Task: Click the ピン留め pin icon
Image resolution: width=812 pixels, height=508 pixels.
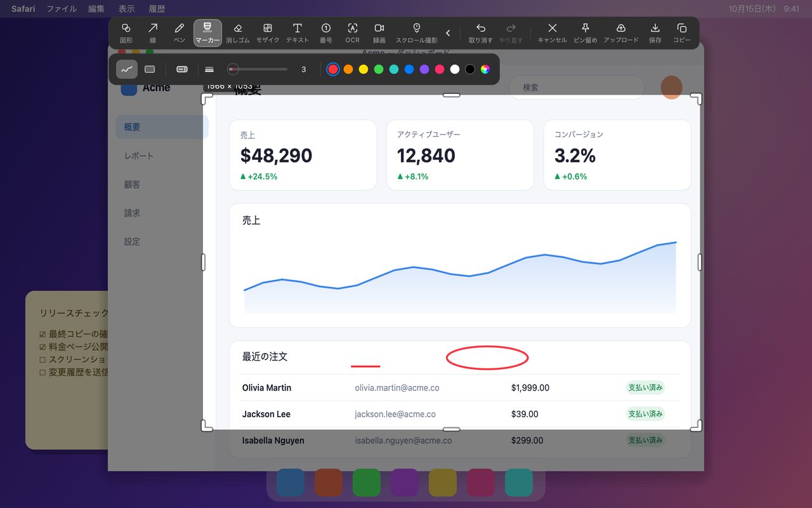Action: click(x=586, y=33)
